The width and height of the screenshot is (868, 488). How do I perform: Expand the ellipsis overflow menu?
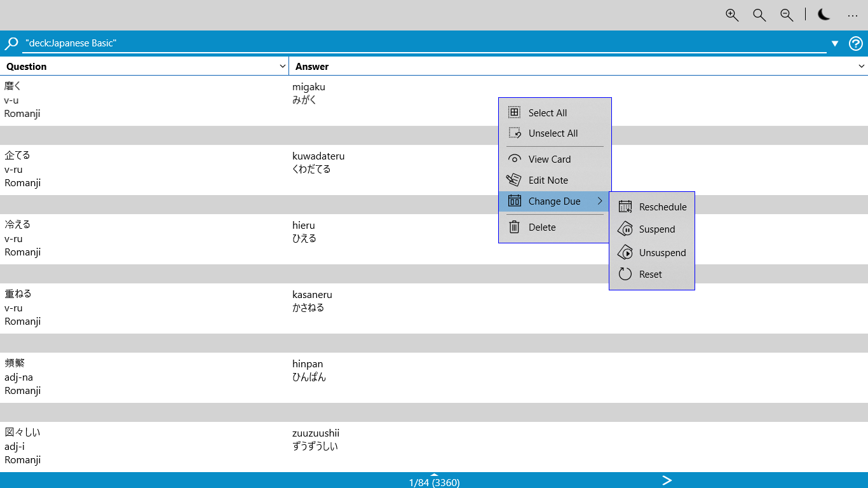click(x=853, y=15)
